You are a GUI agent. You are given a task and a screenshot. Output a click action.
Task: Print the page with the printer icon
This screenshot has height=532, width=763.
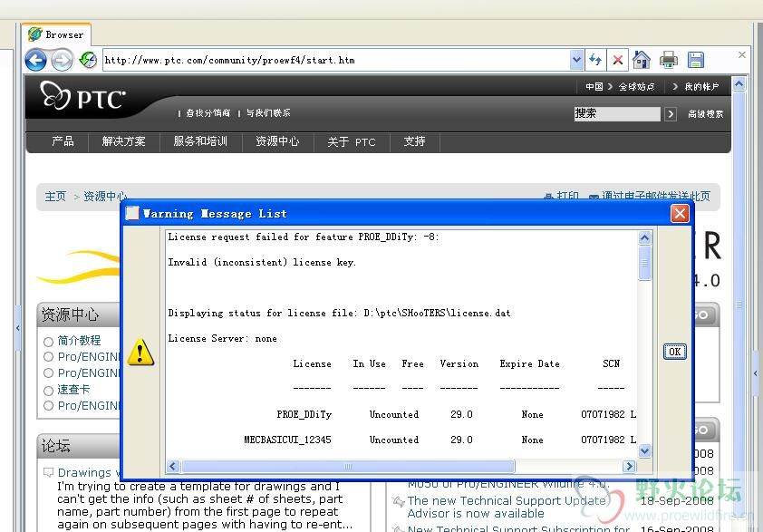669,60
